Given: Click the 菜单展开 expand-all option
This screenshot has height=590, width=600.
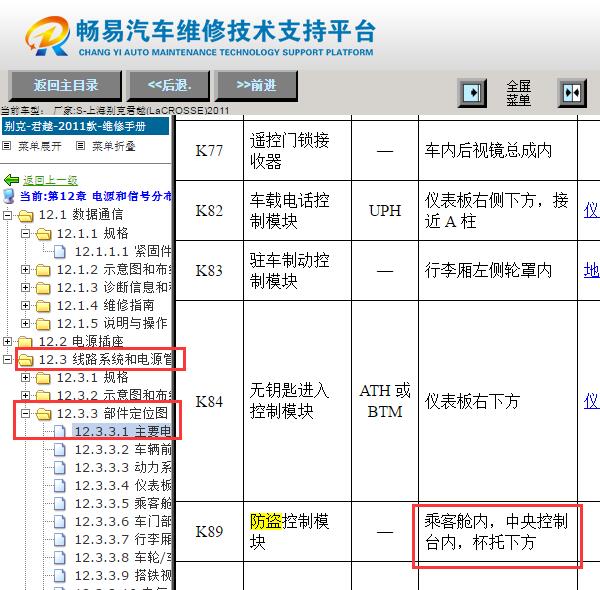Looking at the screenshot, I should 40,146.
